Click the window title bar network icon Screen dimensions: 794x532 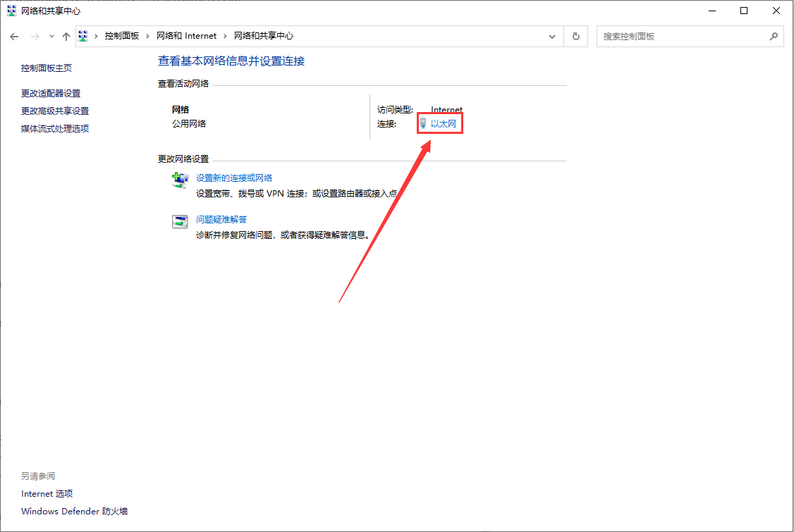(11, 11)
